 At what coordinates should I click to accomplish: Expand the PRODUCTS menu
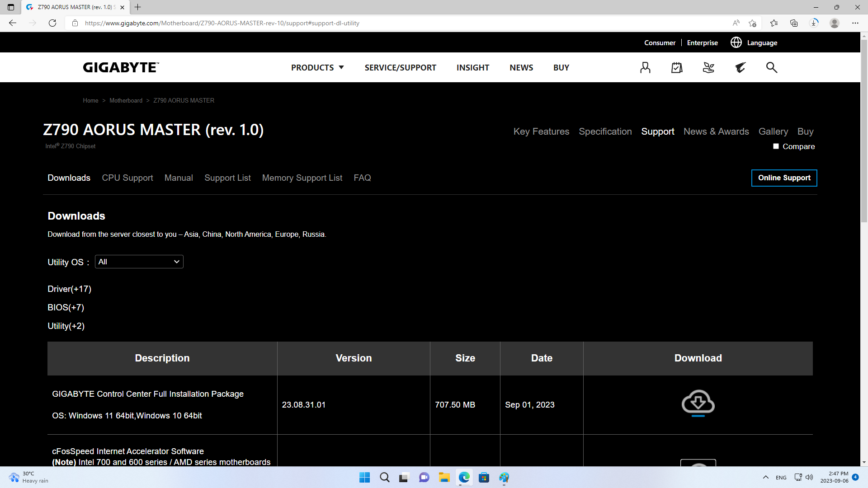pyautogui.click(x=317, y=67)
